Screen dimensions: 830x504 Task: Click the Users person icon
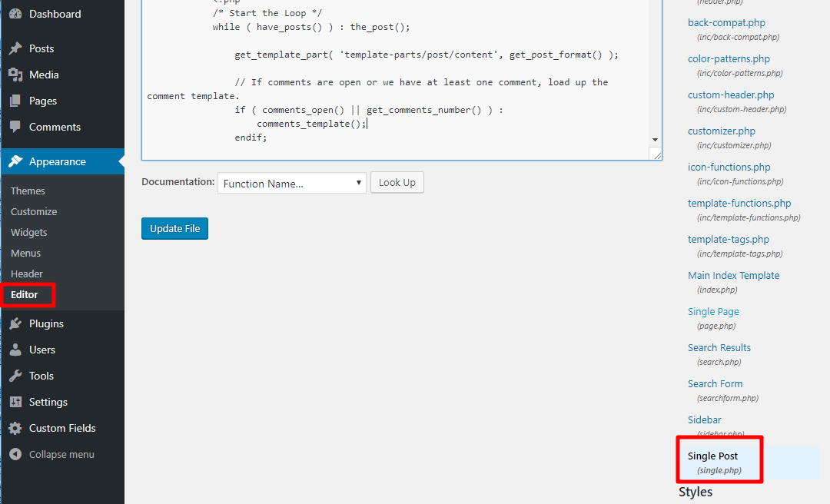[x=15, y=350]
